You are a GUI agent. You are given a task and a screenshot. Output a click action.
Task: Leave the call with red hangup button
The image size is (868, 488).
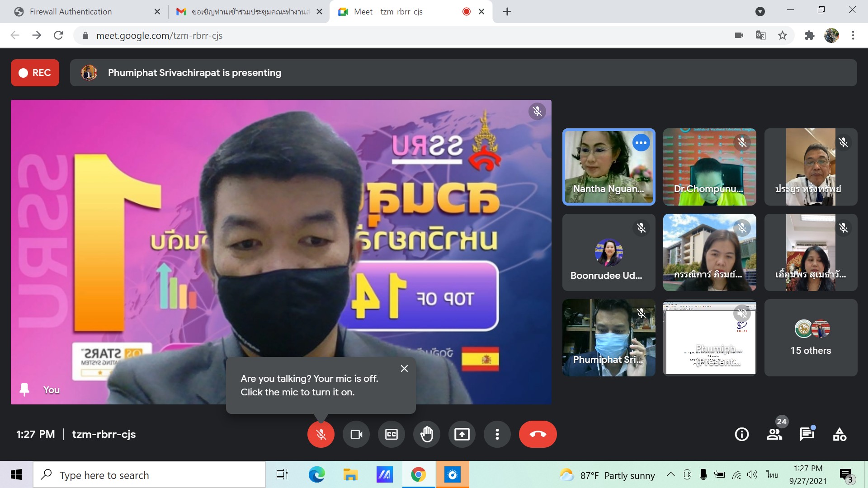click(538, 434)
